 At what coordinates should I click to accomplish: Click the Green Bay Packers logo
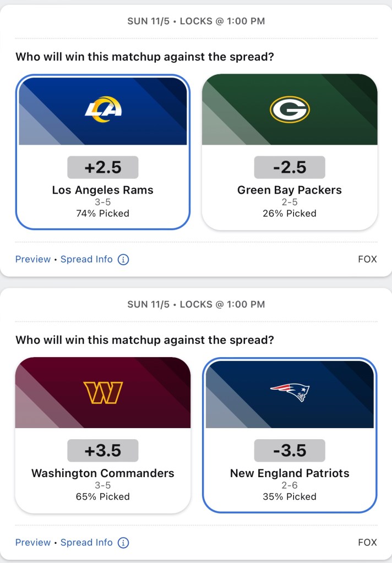(290, 110)
